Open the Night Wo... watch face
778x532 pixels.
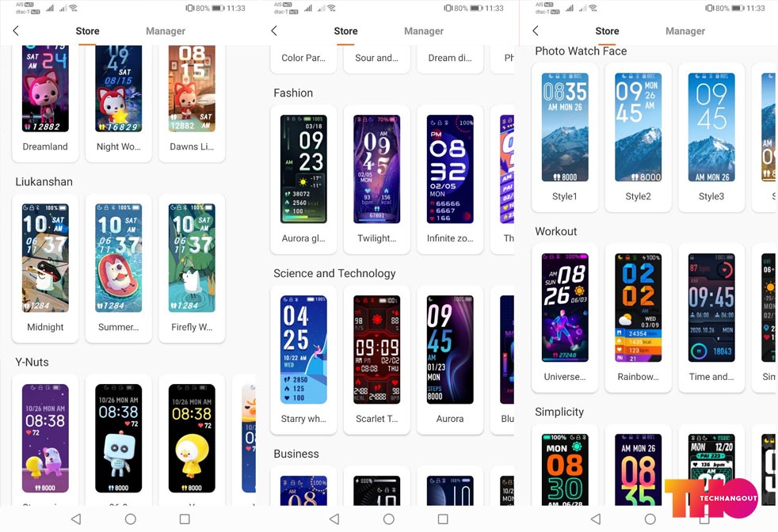119,103
